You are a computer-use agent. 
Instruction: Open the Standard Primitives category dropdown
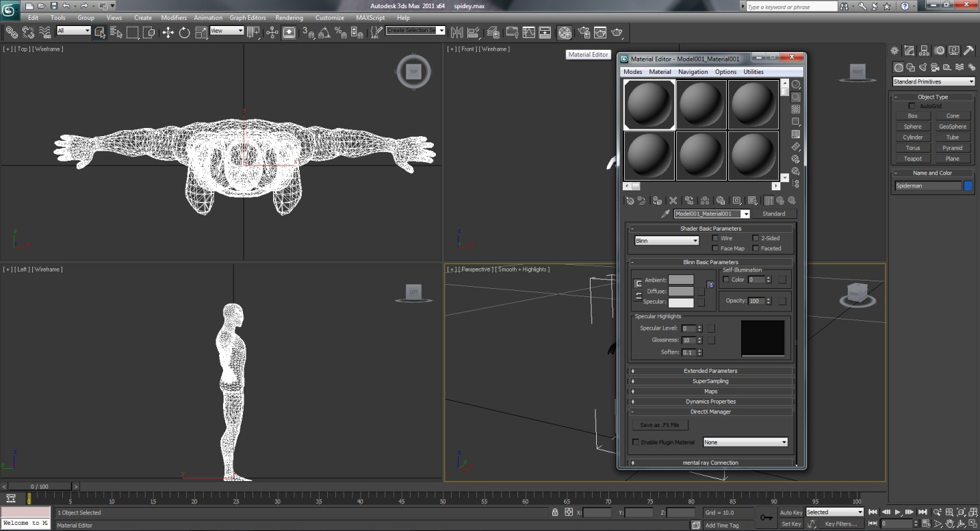933,81
